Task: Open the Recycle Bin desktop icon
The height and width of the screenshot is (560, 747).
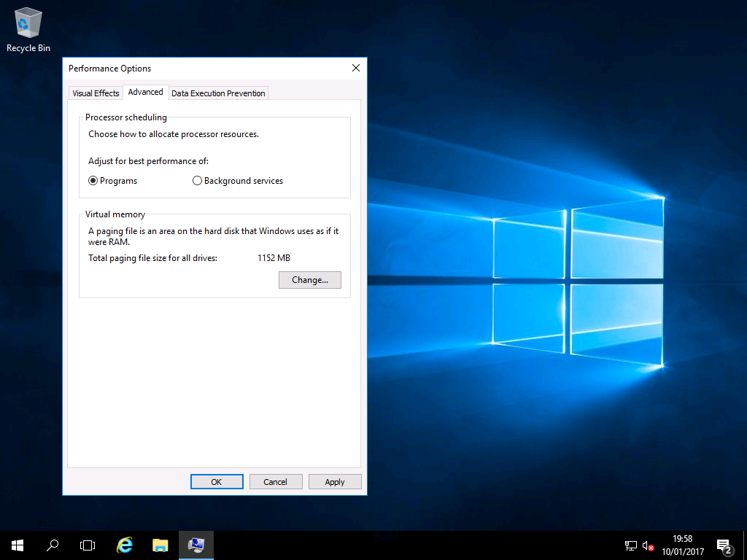Action: point(28,30)
